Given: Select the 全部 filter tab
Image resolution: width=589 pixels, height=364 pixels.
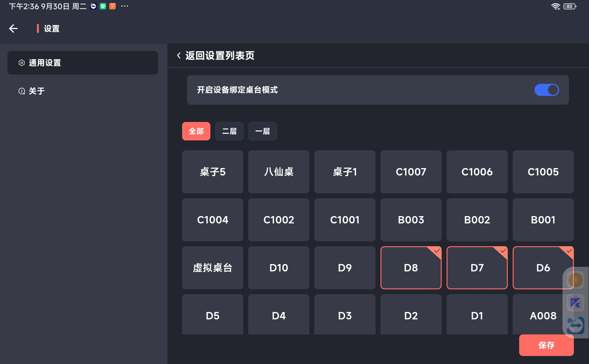Looking at the screenshot, I should click(196, 131).
